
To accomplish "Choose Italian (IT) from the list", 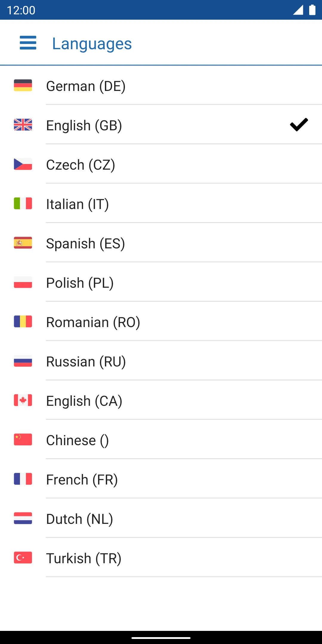I will click(x=161, y=204).
